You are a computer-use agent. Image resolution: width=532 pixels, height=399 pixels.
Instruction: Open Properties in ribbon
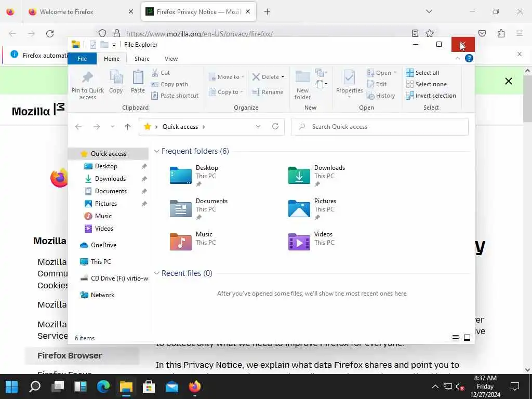349,83
